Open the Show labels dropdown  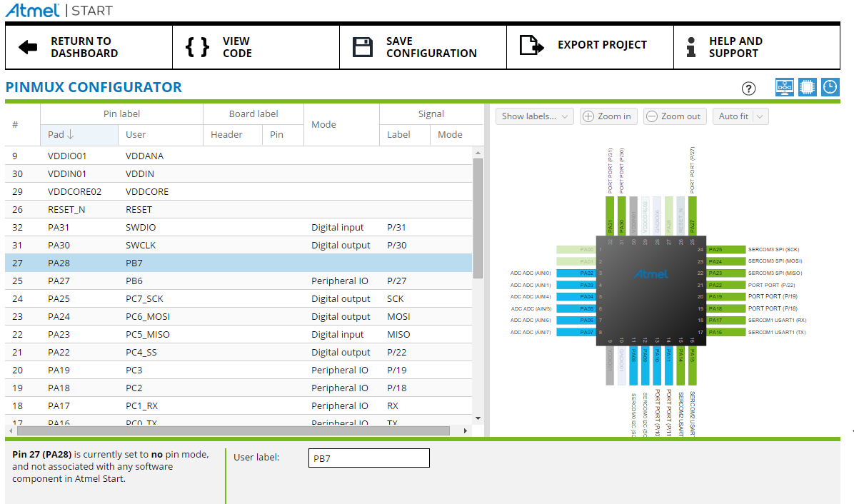click(x=534, y=116)
